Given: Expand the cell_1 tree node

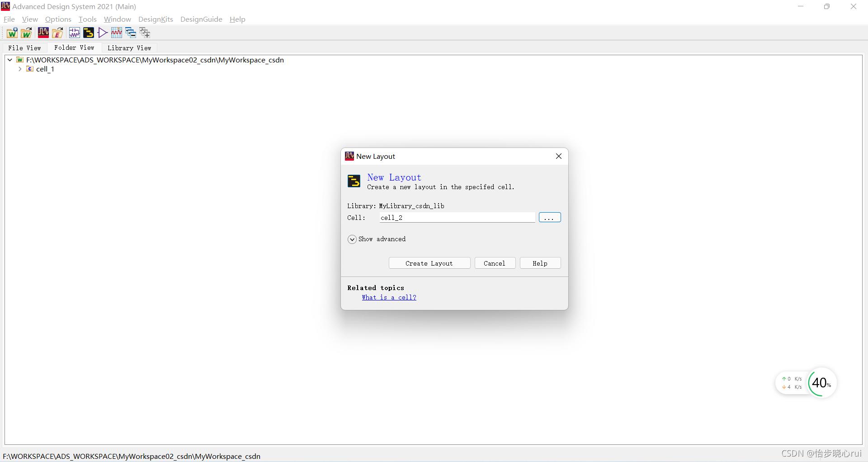Looking at the screenshot, I should click(20, 69).
